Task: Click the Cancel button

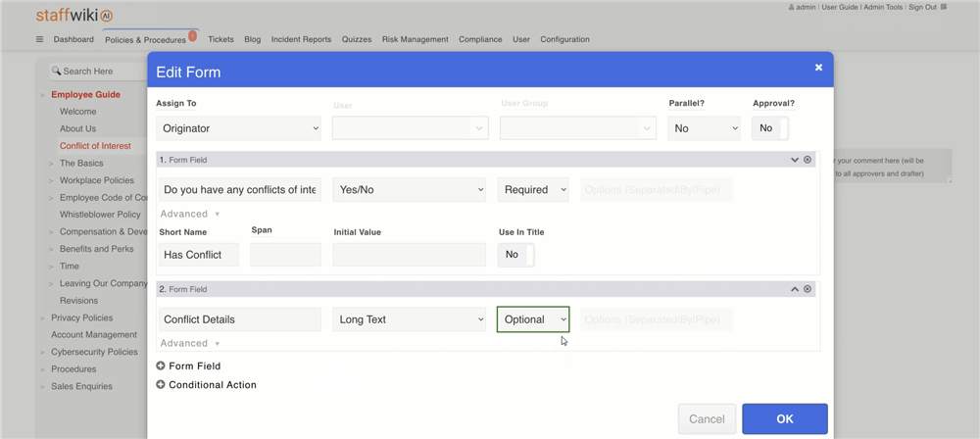Action: 706,419
